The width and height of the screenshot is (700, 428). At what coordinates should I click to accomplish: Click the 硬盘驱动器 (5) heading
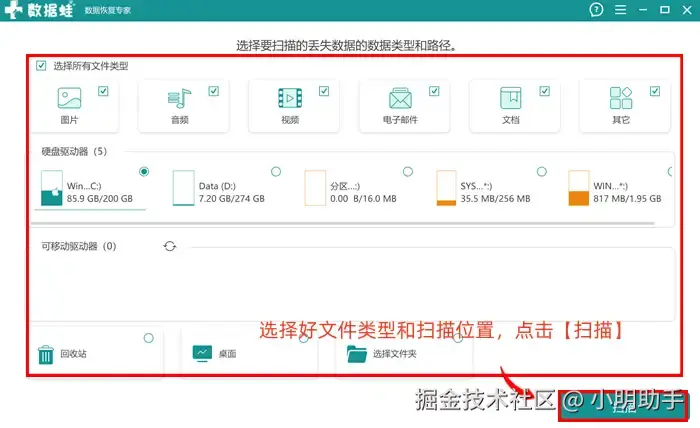[x=74, y=151]
